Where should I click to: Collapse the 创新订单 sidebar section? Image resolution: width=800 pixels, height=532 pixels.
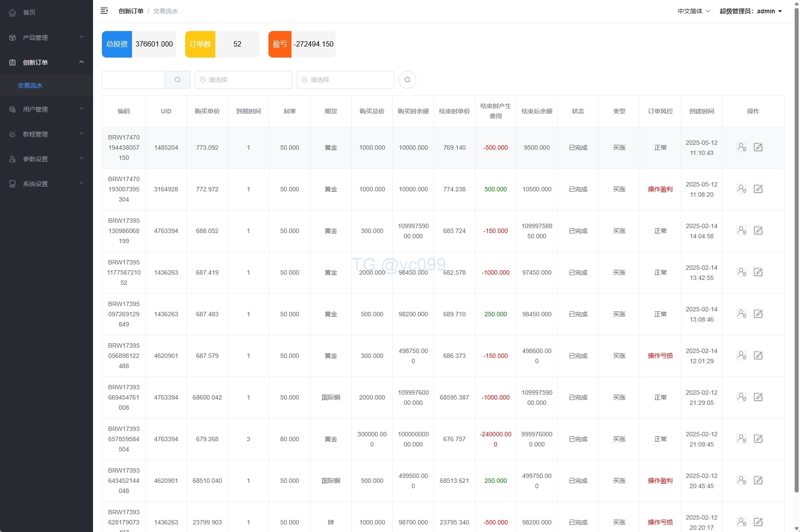(46, 62)
